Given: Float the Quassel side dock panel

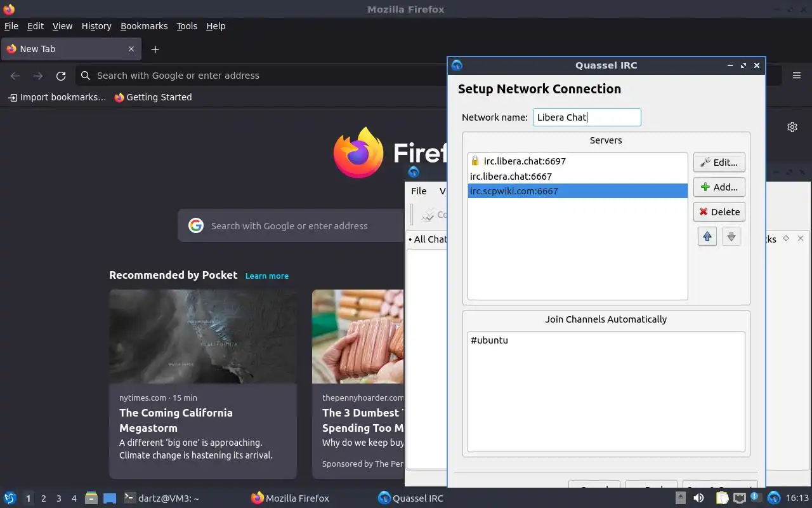Looking at the screenshot, I should pyautogui.click(x=786, y=238).
